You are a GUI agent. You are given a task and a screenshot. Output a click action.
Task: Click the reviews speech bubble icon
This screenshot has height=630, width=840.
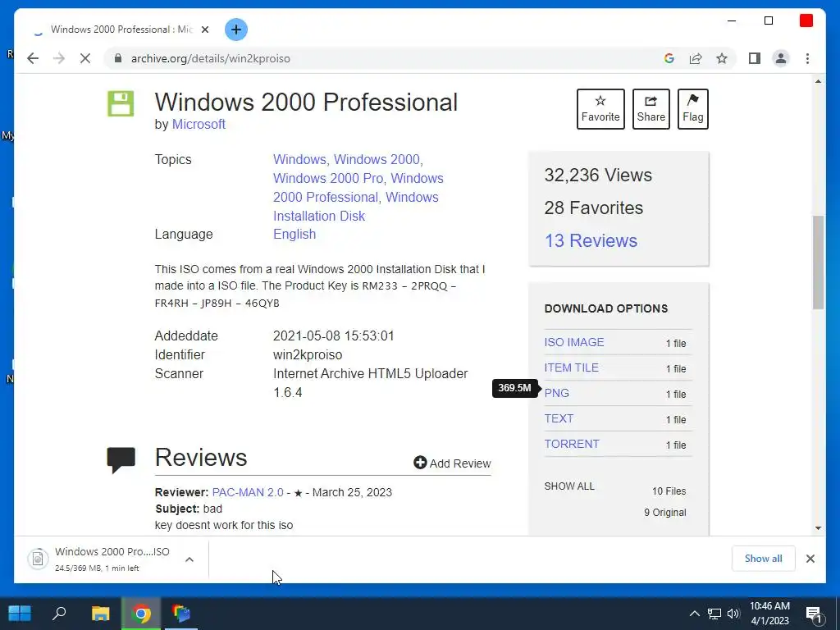(121, 460)
